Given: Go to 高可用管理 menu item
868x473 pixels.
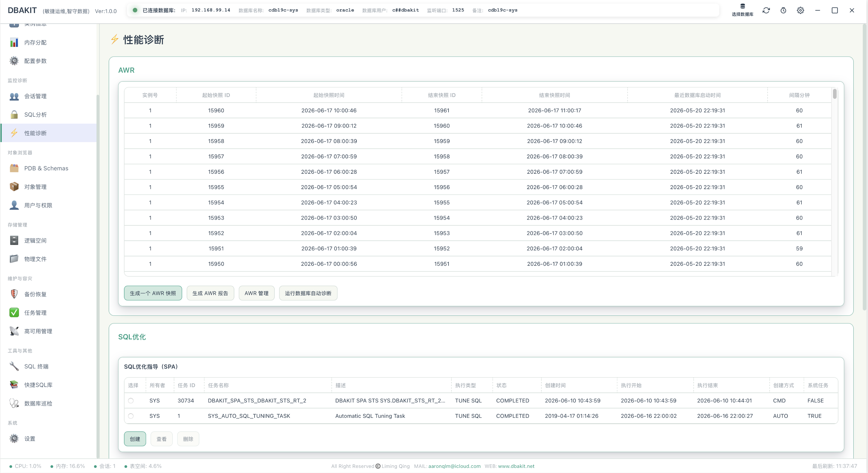Looking at the screenshot, I should pos(49,332).
